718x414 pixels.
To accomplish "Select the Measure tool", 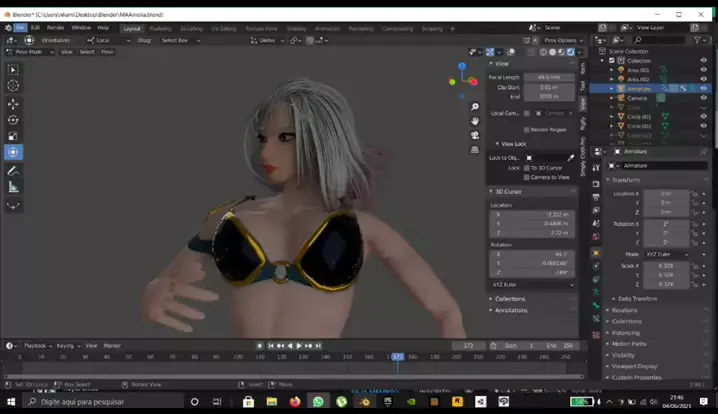I will pyautogui.click(x=13, y=187).
